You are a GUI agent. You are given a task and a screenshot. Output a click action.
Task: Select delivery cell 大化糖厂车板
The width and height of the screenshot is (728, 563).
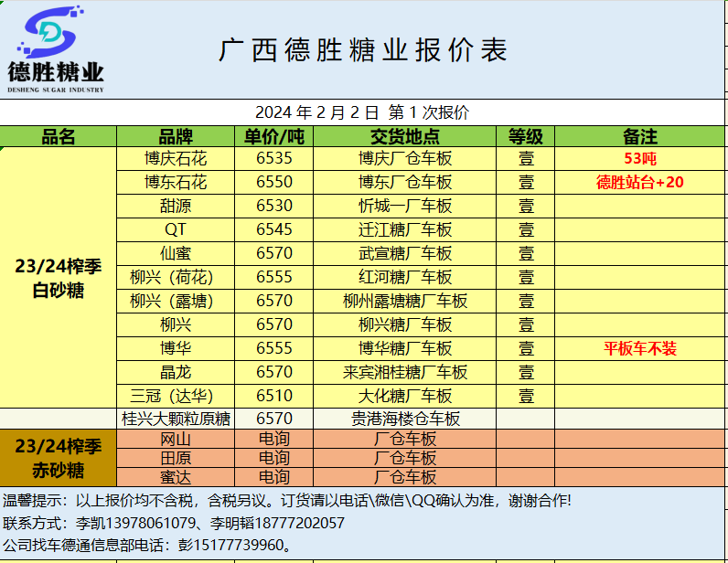405,396
